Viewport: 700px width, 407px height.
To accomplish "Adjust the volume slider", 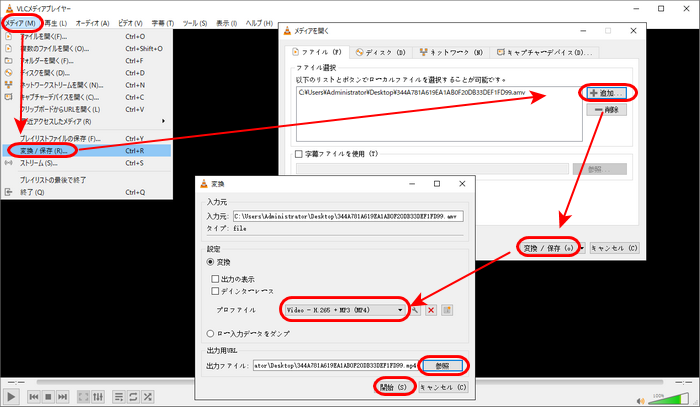I will [x=671, y=399].
